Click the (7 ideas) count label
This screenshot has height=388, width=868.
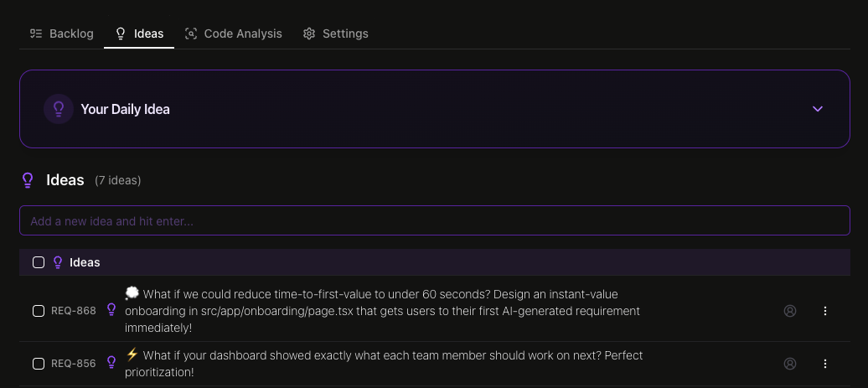point(118,180)
